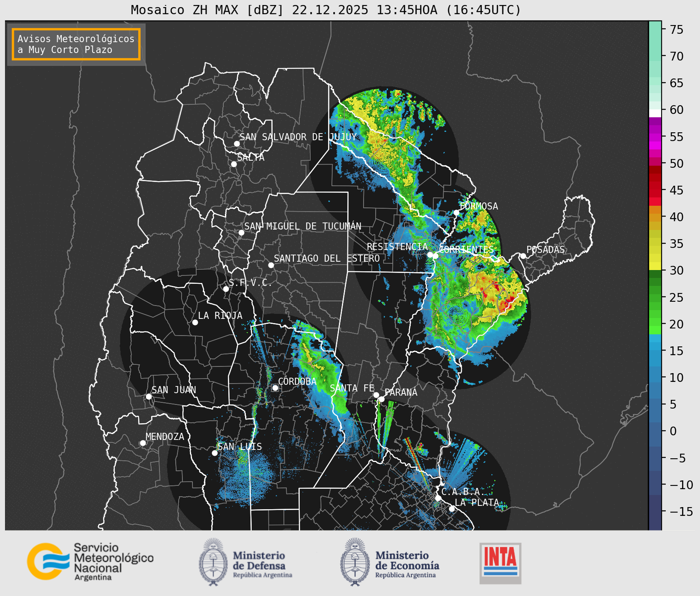The width and height of the screenshot is (700, 596).
Task: Select the S.F.V.C. city label
Action: coord(250,283)
